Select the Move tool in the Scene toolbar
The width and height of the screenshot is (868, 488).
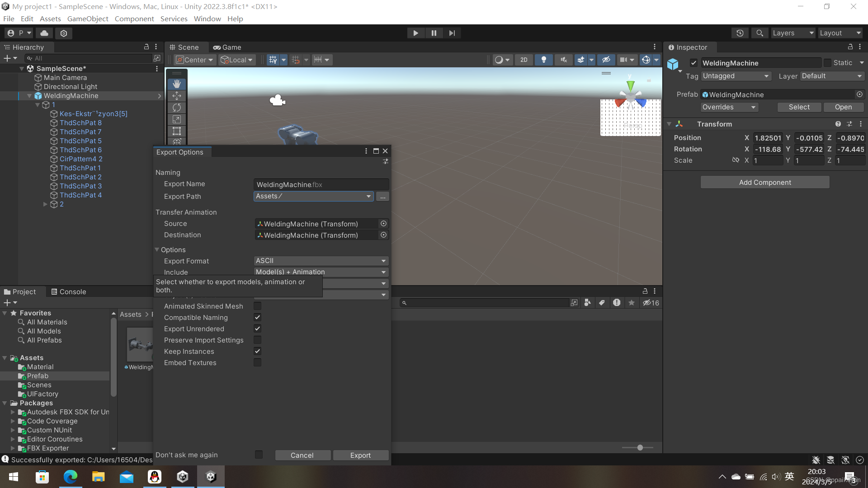(x=176, y=95)
